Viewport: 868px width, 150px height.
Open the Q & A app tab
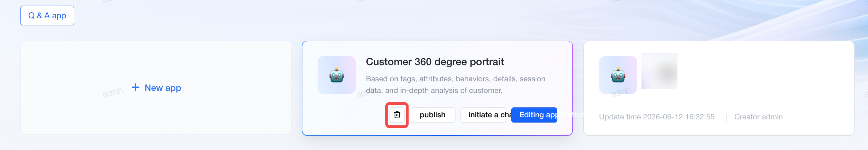[47, 15]
